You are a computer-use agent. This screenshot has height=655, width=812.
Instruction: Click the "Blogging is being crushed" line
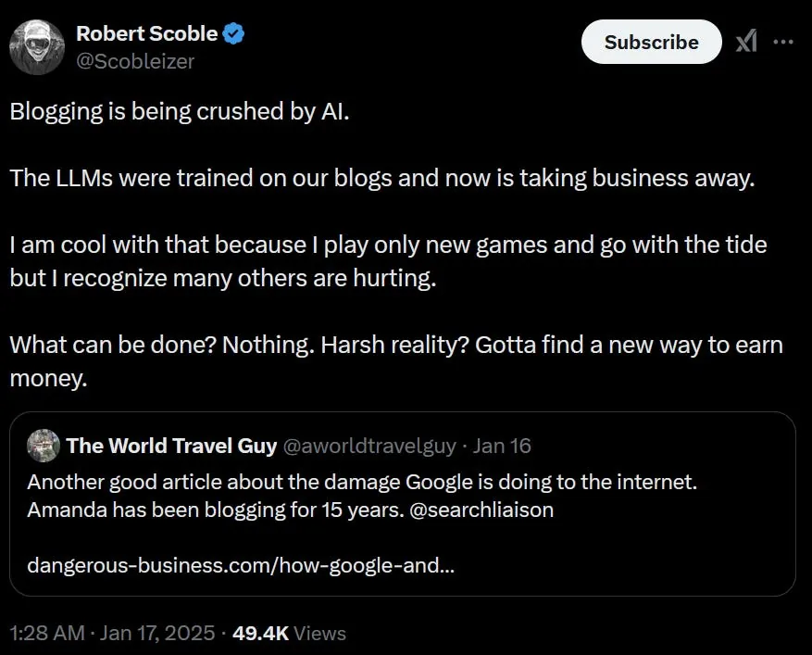pyautogui.click(x=180, y=112)
